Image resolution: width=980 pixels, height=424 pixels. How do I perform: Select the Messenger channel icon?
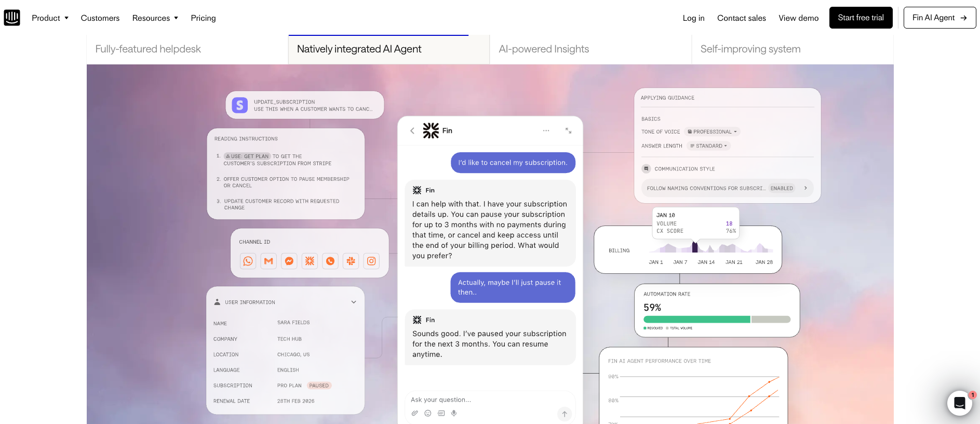[289, 261]
